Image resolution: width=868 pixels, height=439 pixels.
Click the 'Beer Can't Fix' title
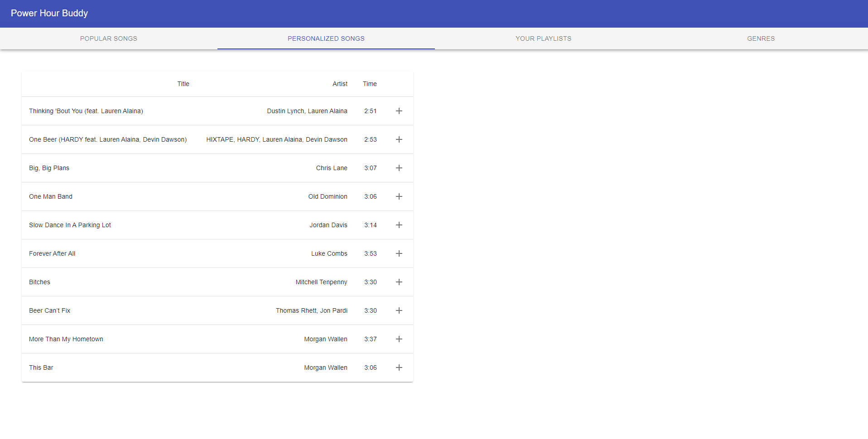click(x=49, y=310)
